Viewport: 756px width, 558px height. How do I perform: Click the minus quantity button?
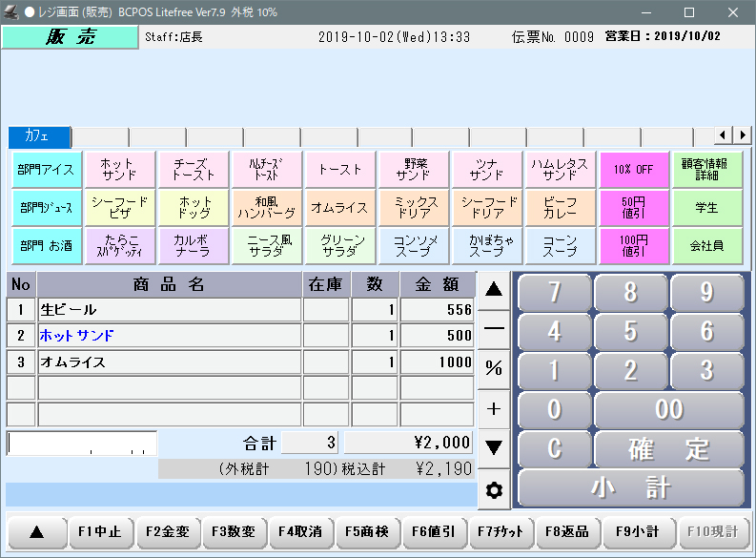tap(494, 327)
